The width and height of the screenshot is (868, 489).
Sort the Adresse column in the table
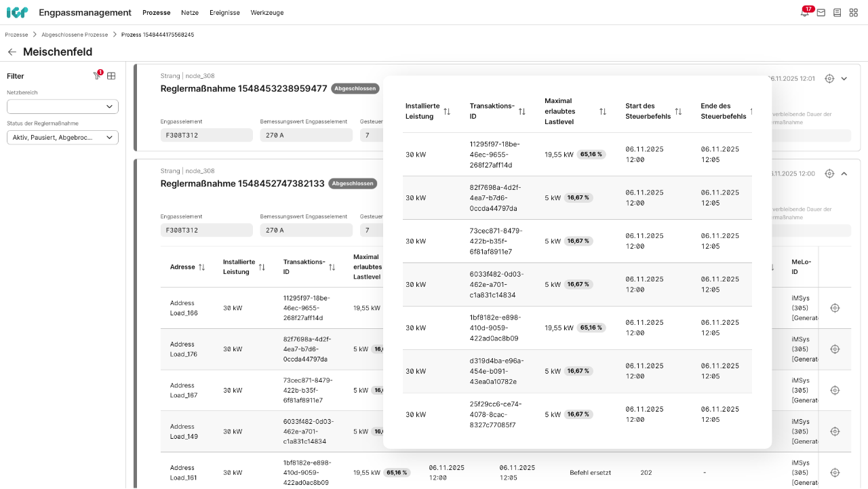[201, 267]
